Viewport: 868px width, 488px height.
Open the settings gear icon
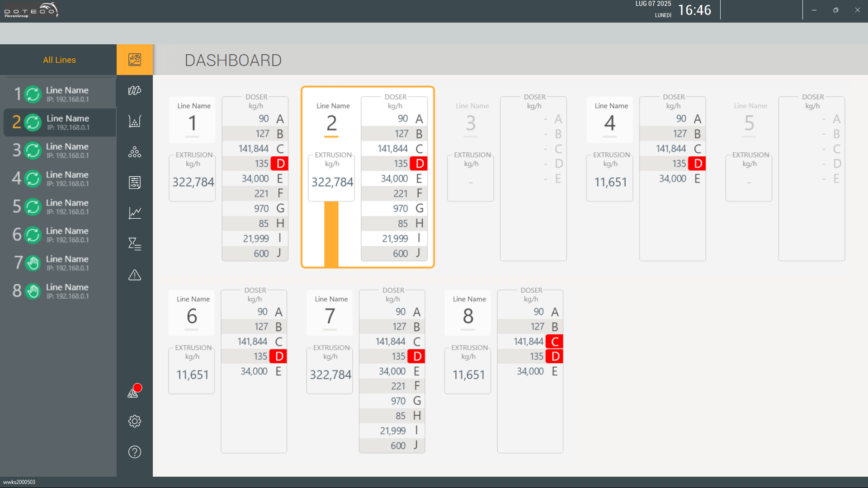point(135,421)
